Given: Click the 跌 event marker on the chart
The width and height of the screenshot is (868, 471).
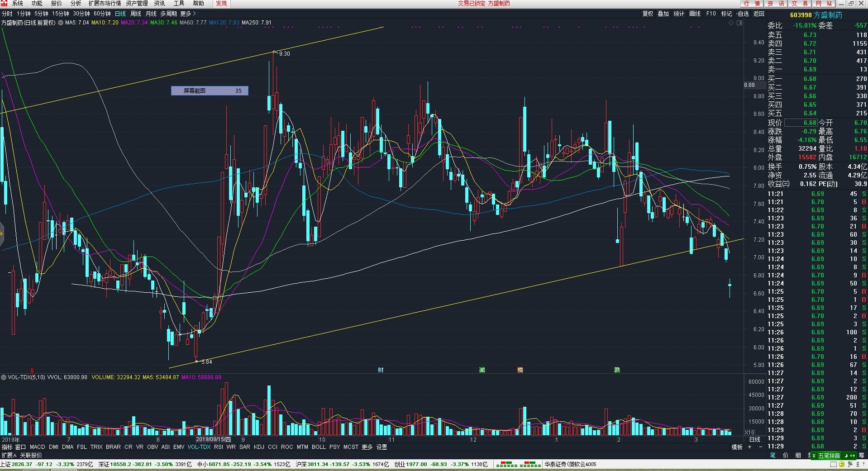Looking at the screenshot, I should (617, 370).
